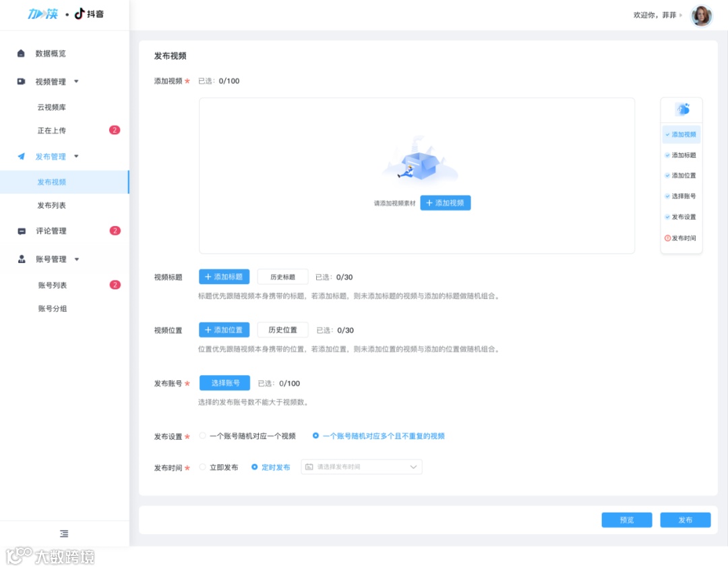Click the 视频管理 camera icon

(x=21, y=82)
